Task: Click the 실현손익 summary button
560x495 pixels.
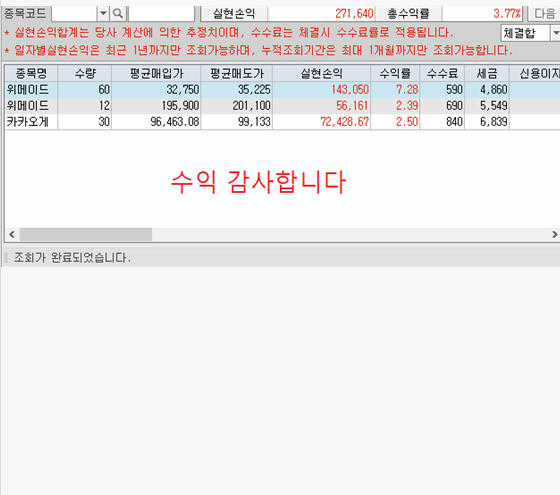Action: (234, 14)
